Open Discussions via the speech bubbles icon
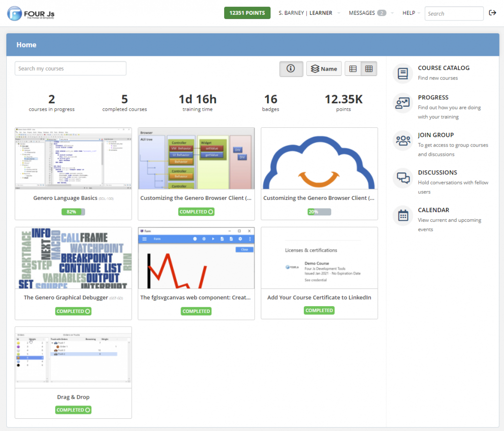 tap(402, 178)
